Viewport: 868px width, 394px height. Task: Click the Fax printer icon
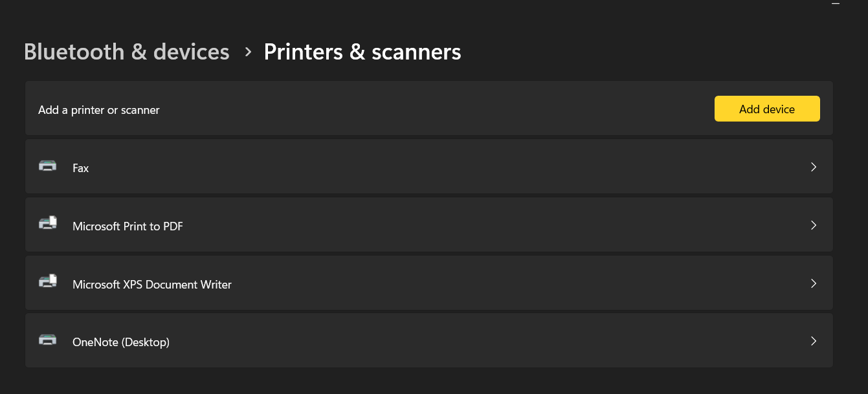point(47,166)
